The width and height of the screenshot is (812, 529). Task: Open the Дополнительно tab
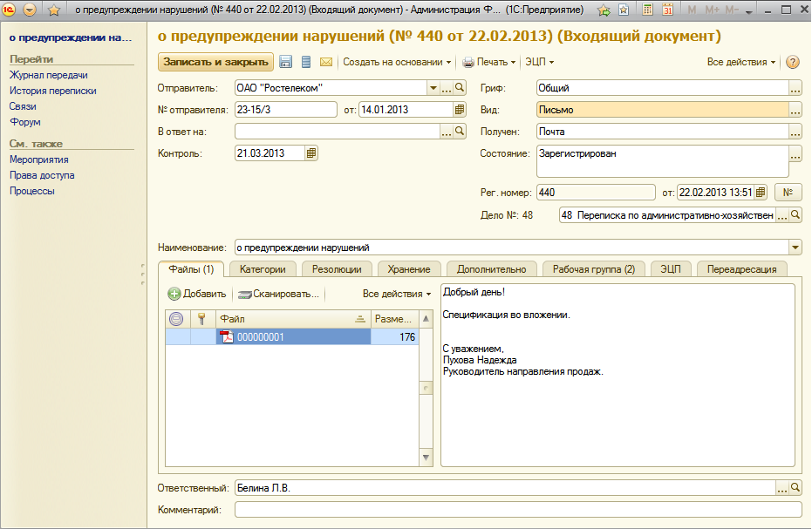pyautogui.click(x=491, y=269)
